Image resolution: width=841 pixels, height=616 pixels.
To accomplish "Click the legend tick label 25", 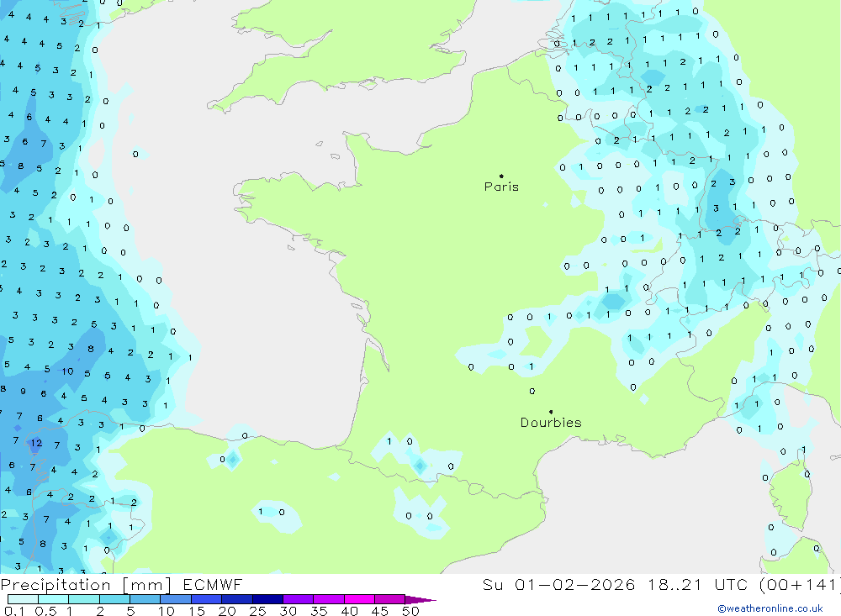I will (257, 611).
